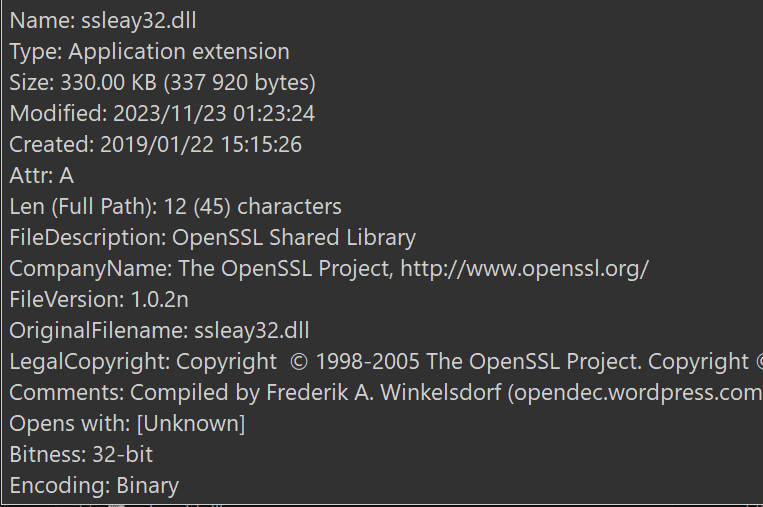Click the CompanyName label
This screenshot has width=763, height=507.
(x=90, y=269)
